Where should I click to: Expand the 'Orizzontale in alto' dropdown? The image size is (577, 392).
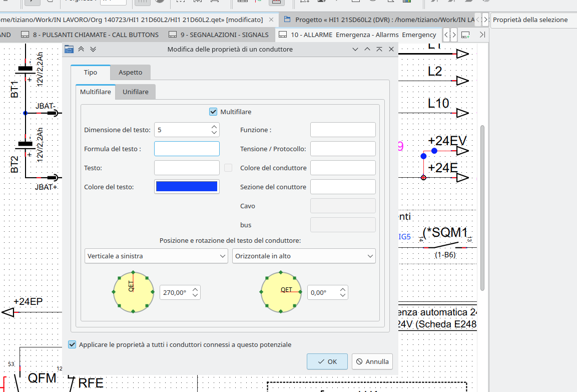pyautogui.click(x=304, y=256)
